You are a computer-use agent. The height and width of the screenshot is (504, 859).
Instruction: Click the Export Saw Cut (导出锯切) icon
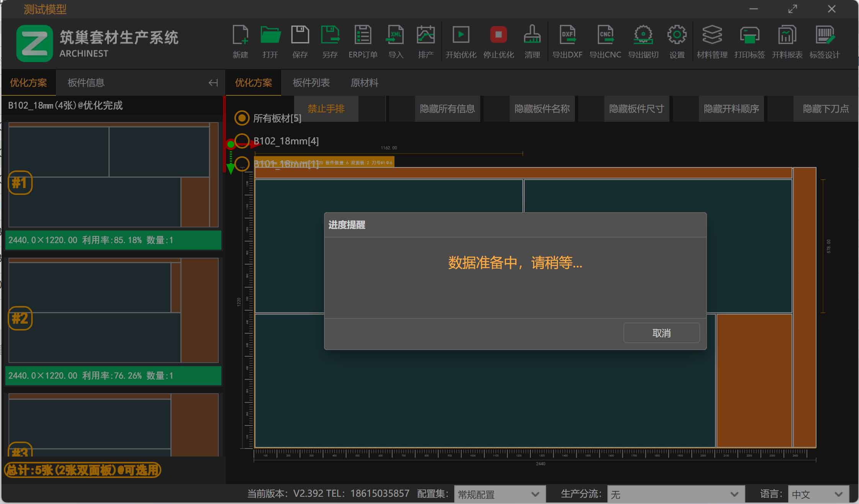tap(643, 35)
